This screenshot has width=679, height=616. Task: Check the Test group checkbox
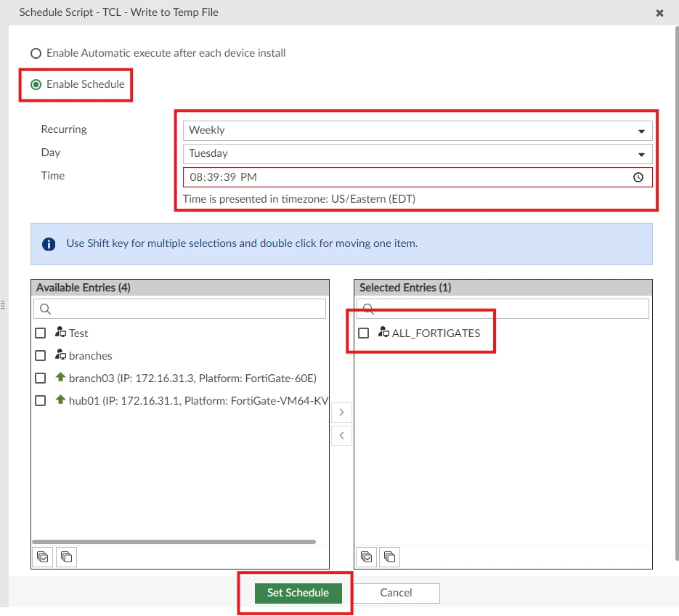(40, 333)
